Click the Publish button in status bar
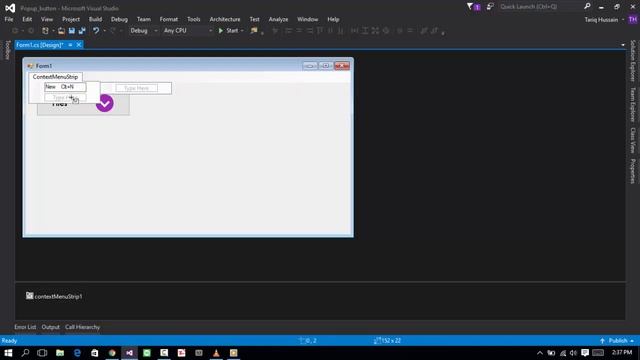Viewport: 640px width, 360px height. [x=617, y=340]
